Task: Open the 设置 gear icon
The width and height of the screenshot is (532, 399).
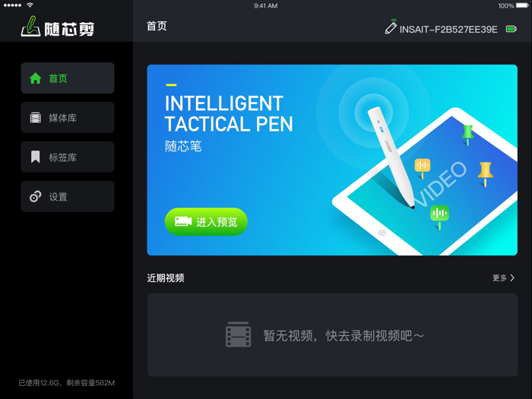Action: 35,196
